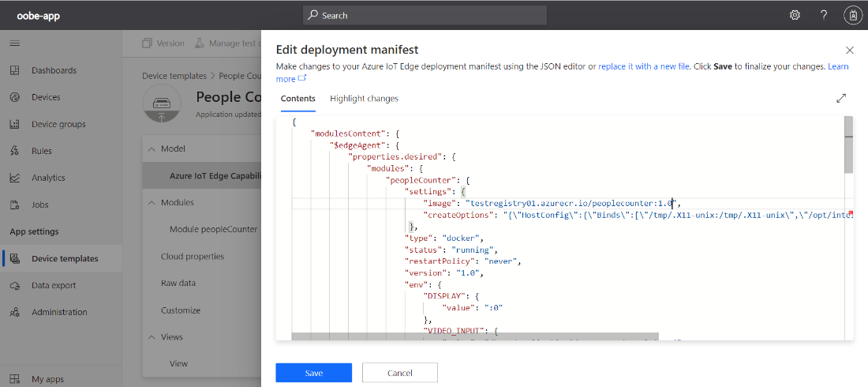
Task: Collapse the Views section
Action: 152,336
